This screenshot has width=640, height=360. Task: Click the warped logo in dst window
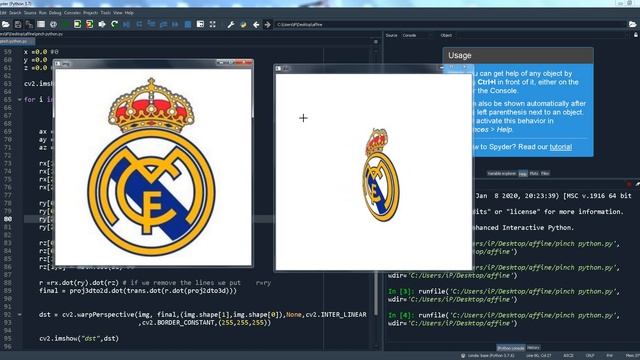pyautogui.click(x=380, y=175)
